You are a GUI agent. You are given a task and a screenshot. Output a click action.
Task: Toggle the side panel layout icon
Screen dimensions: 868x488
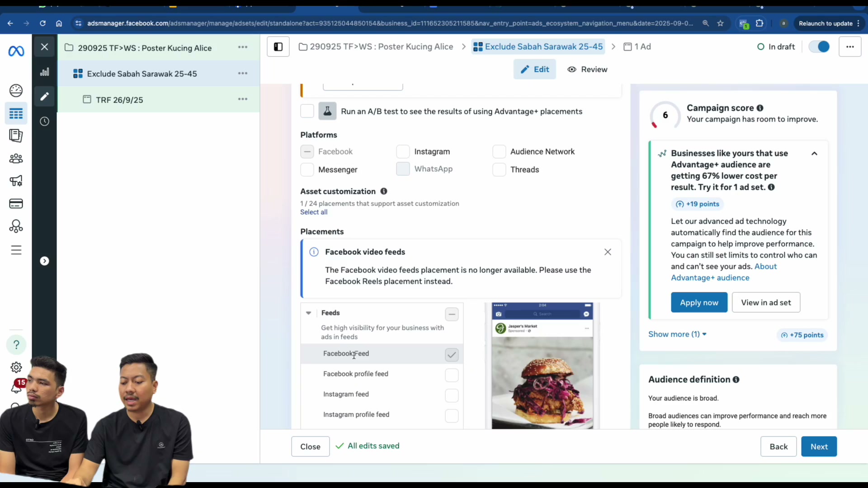pos(278,47)
